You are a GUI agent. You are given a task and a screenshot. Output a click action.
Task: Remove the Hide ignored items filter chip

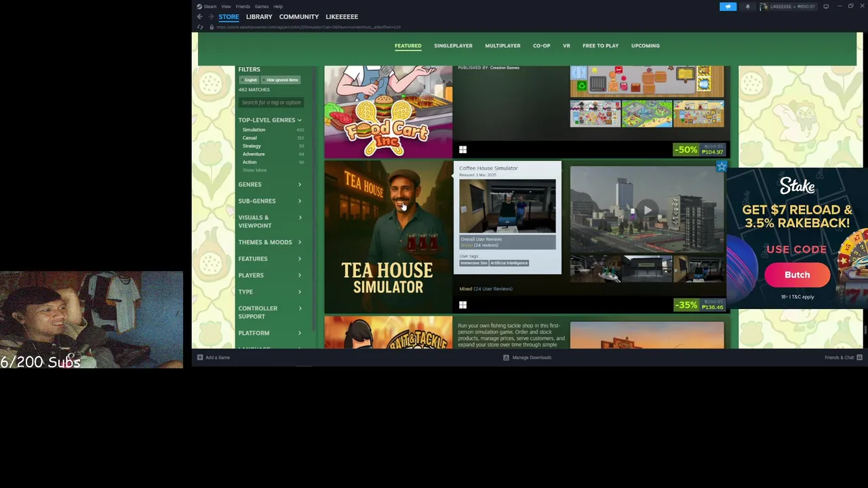281,80
